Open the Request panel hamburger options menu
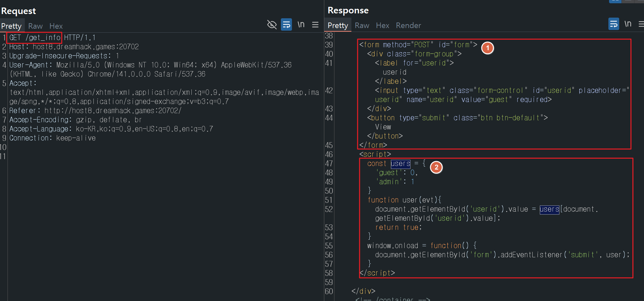Image resolution: width=644 pixels, height=301 pixels. [315, 25]
